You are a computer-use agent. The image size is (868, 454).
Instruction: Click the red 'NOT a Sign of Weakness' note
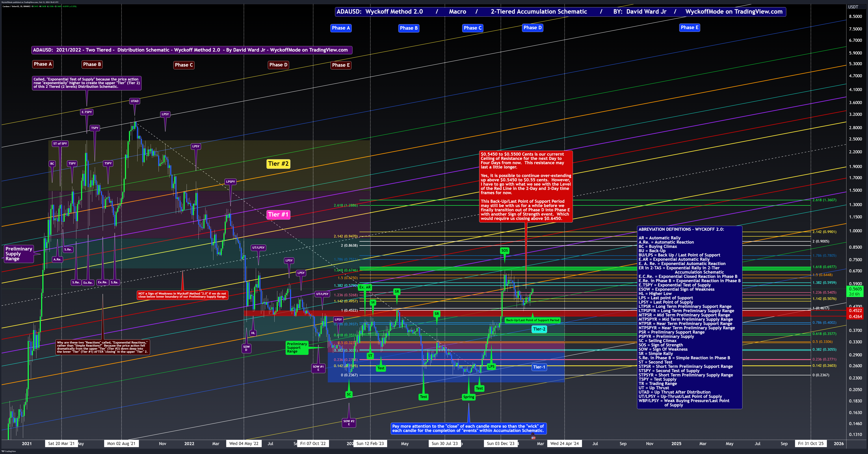[182, 295]
